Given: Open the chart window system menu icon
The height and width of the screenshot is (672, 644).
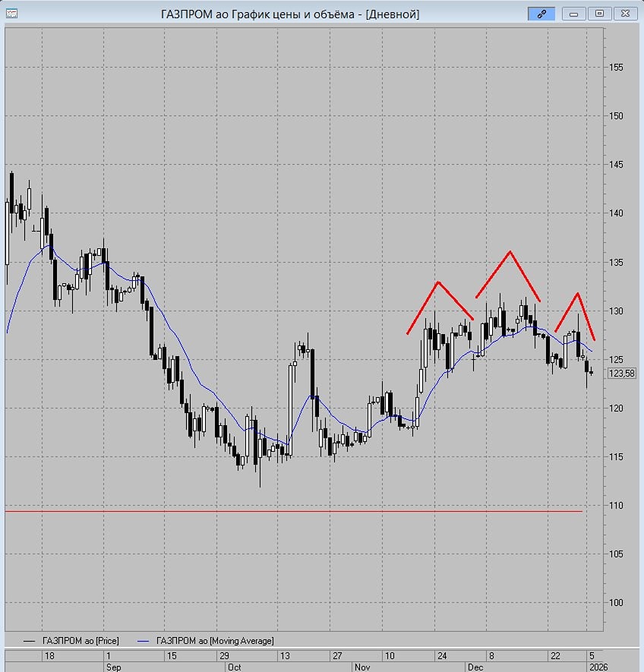Looking at the screenshot, I should pos(11,14).
